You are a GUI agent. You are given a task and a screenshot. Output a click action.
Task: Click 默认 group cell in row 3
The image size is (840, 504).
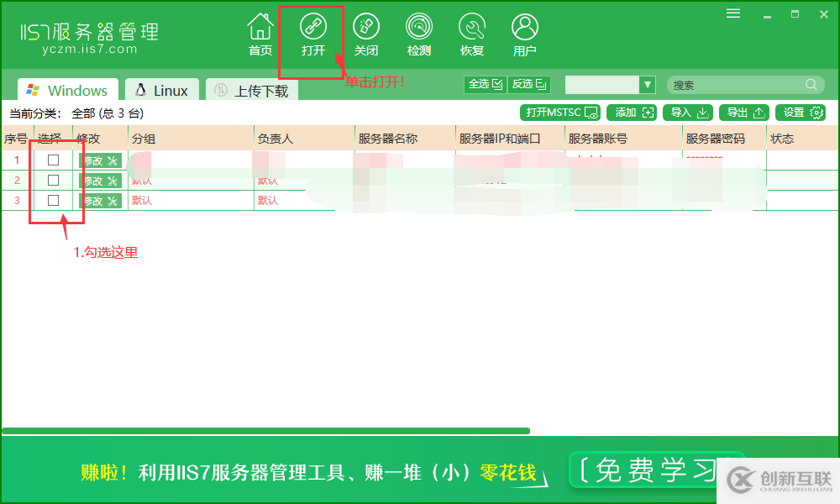(x=142, y=200)
